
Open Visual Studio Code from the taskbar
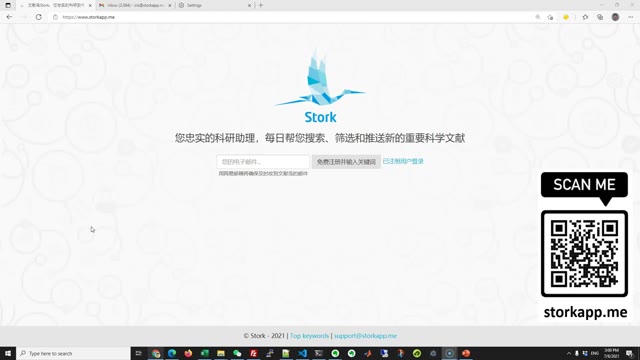click(x=302, y=353)
